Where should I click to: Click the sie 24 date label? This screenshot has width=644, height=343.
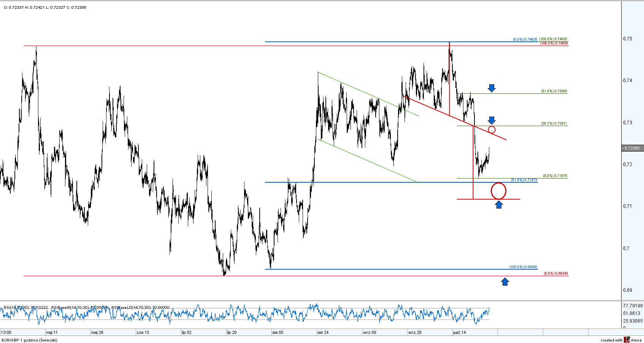323,332
